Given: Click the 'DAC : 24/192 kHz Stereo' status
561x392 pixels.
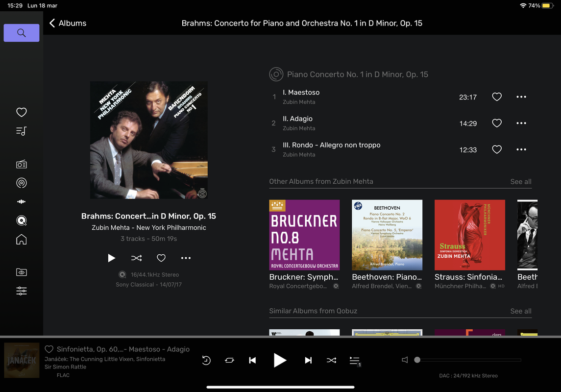Looking at the screenshot, I should coord(468,376).
